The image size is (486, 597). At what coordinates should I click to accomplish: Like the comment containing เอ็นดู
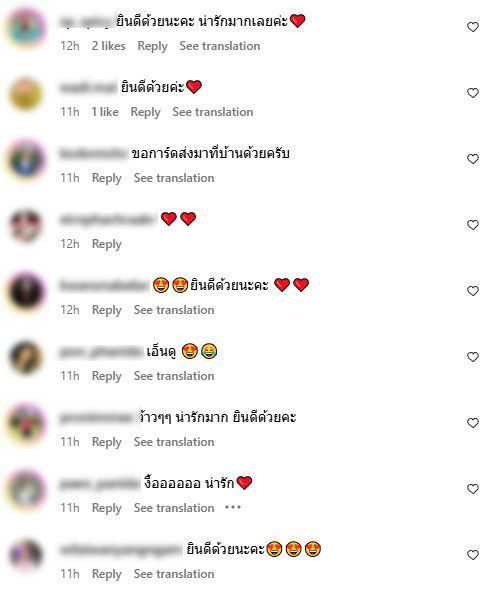coord(473,357)
